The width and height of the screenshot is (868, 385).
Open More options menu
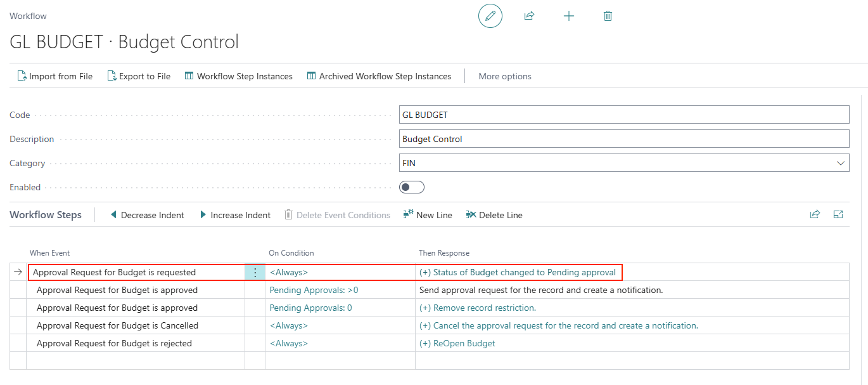[505, 76]
